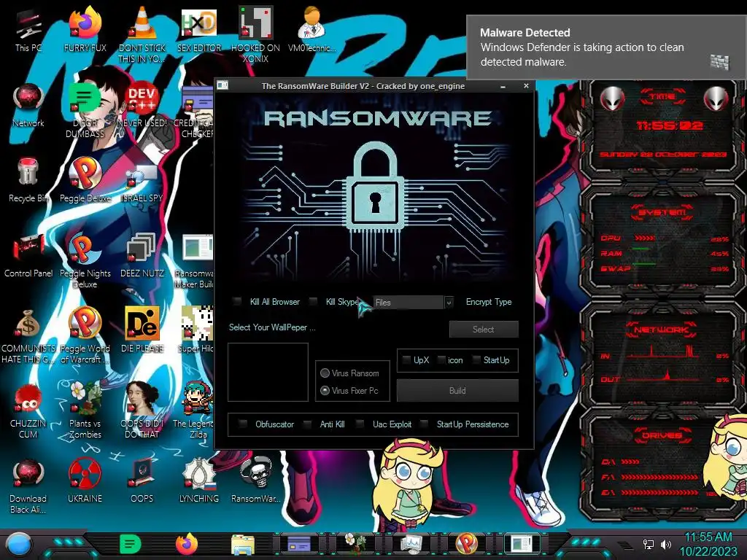747x560 pixels.
Task: Click the wallpaper preview box
Action: (268, 373)
